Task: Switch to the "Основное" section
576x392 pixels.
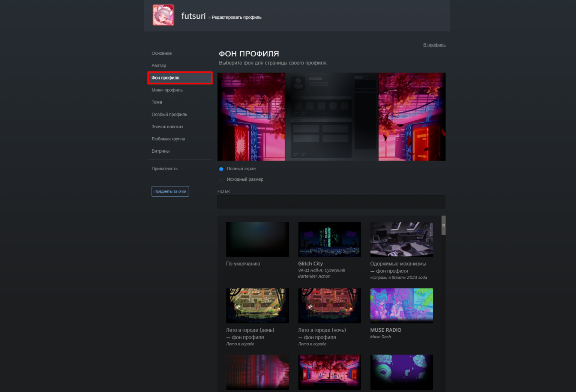Action: pos(162,53)
